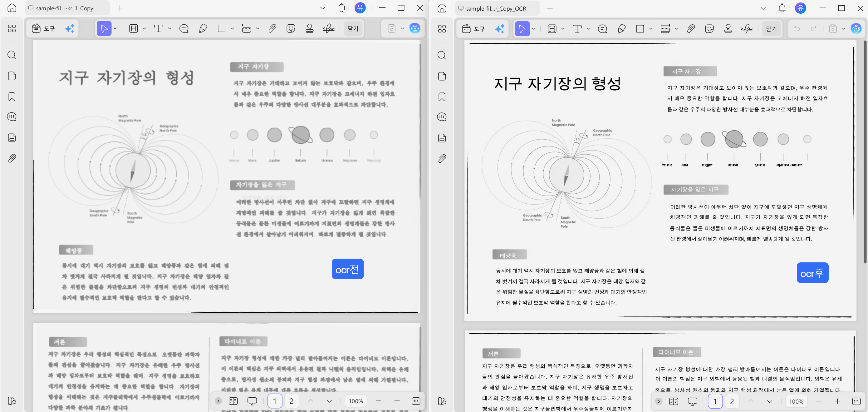Open notifications bell in right OCR window

[x=782, y=8]
